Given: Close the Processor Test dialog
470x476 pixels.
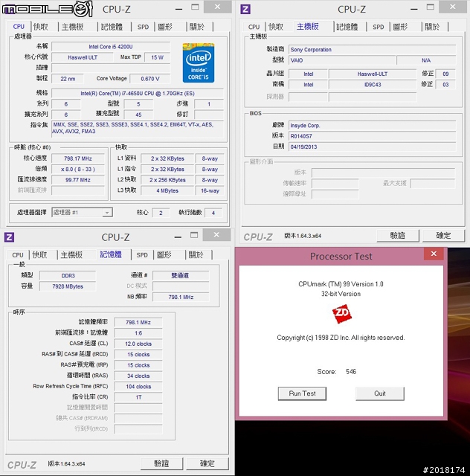Looking at the screenshot, I should tap(434, 254).
